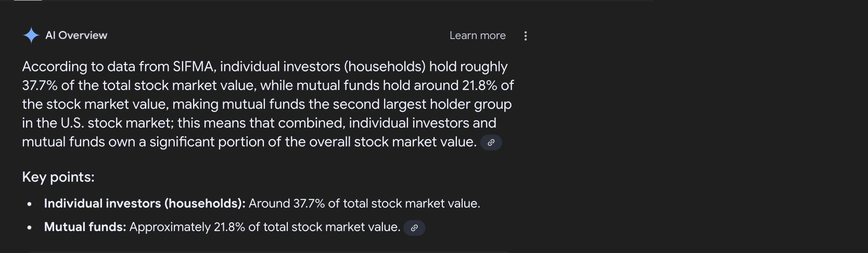Click the bullet dot before Individual investors
868x253 pixels.
[x=30, y=204]
